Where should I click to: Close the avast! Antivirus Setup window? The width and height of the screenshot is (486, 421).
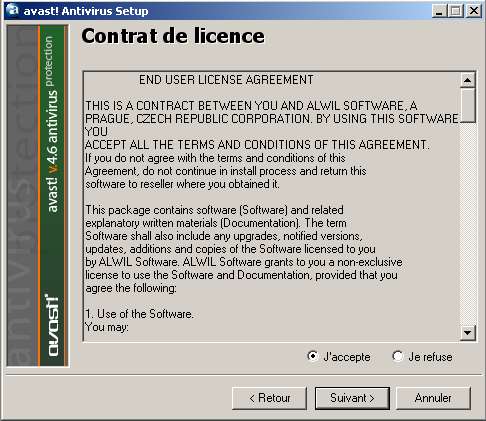(x=474, y=11)
